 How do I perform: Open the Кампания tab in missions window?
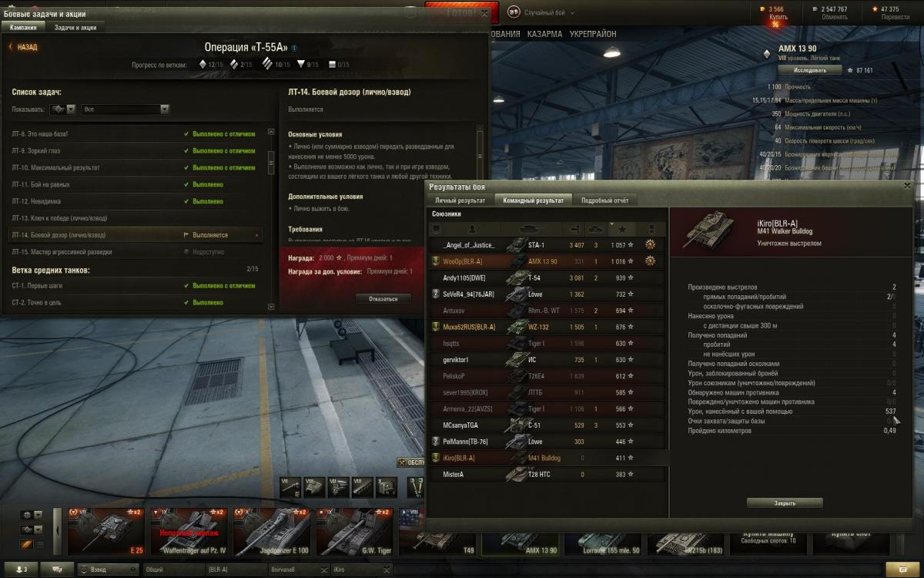coord(23,27)
